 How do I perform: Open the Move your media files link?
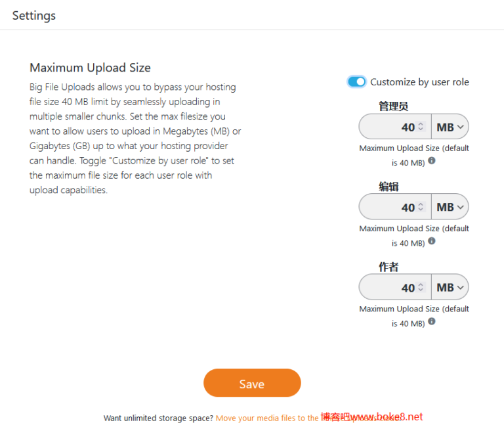(267, 418)
